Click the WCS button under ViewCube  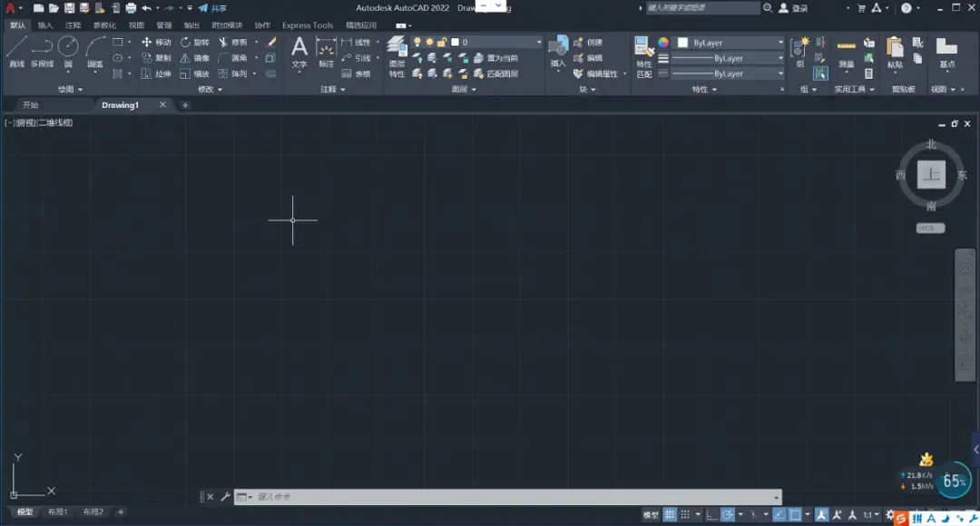tap(931, 228)
